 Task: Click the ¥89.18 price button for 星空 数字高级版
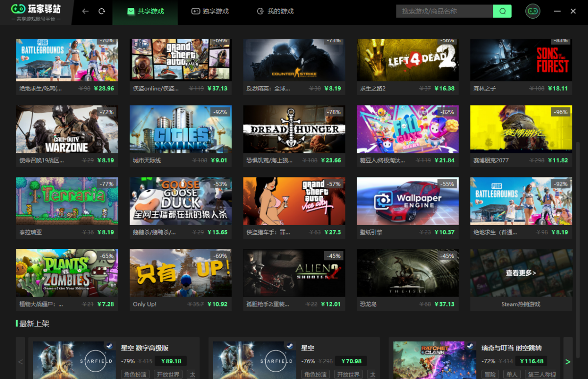(x=171, y=361)
